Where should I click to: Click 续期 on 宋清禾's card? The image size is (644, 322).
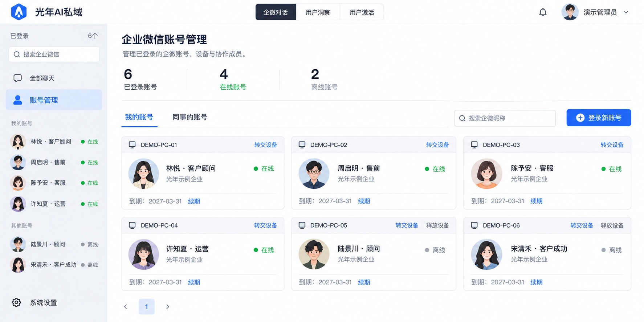(536, 282)
